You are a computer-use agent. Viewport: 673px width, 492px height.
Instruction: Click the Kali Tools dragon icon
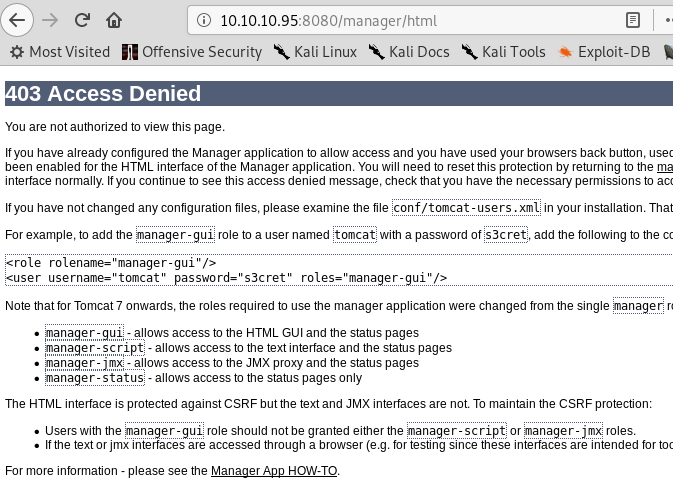470,52
